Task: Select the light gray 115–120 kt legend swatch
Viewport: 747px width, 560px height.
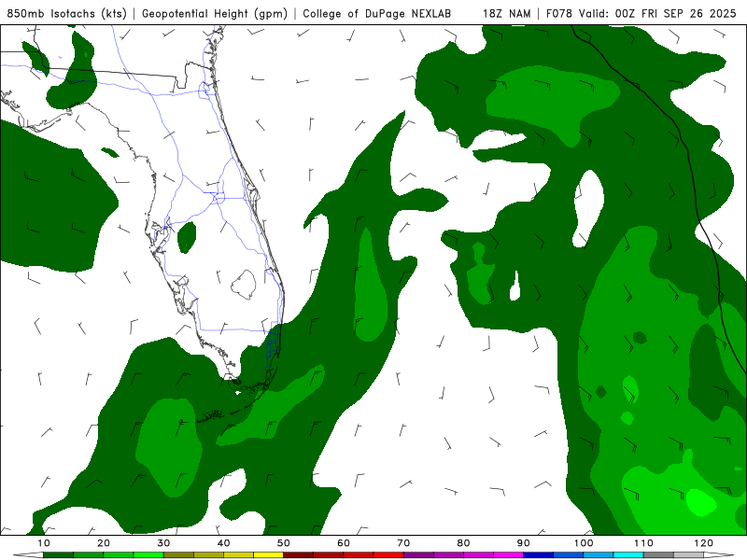Action: pos(688,555)
